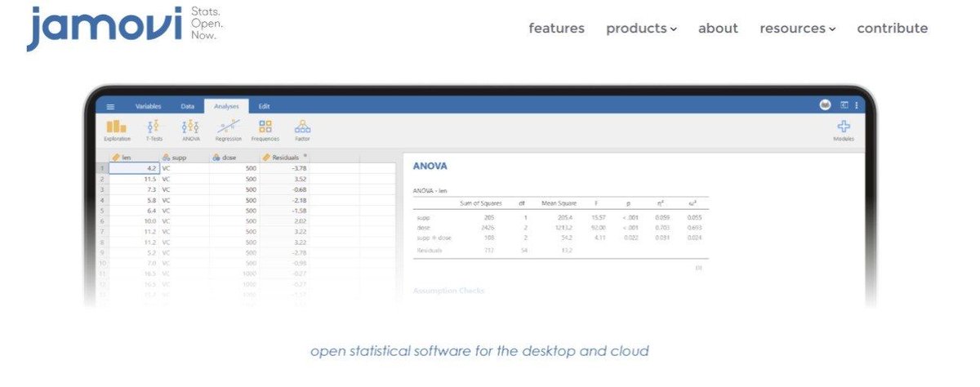The image size is (980, 387).
Task: Click the panel layout icon beside the avatar
Action: click(x=844, y=105)
